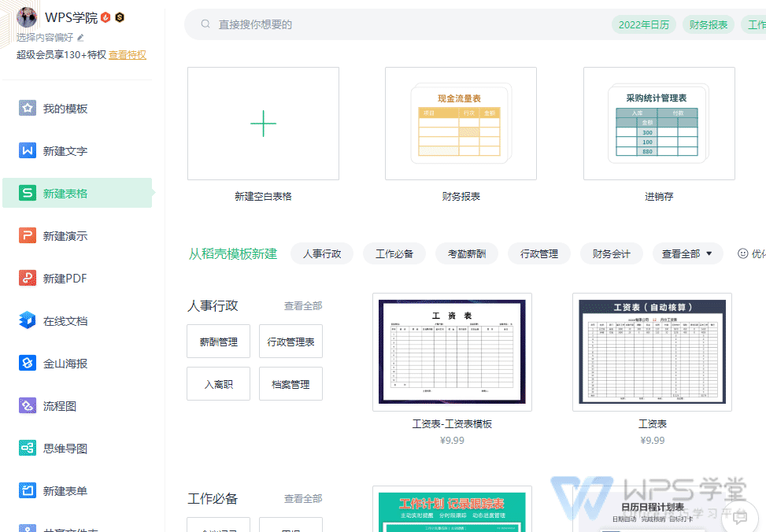Open the 工作计划 记录跟踪表 thumbnail
The image size is (766, 532).
[452, 508]
